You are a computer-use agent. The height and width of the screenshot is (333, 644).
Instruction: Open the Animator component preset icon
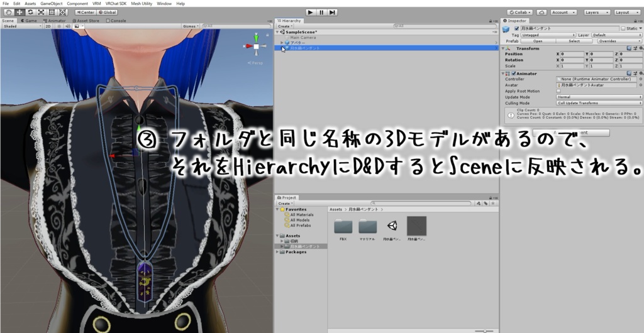point(635,74)
